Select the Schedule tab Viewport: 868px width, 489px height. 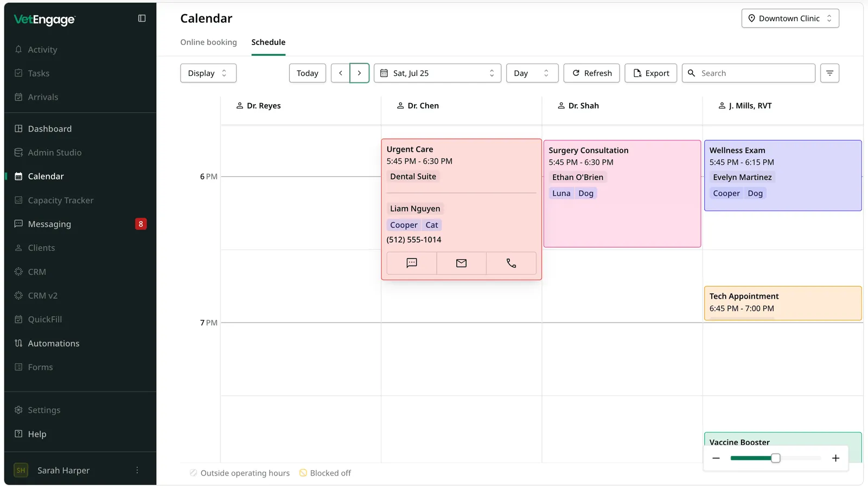(268, 42)
